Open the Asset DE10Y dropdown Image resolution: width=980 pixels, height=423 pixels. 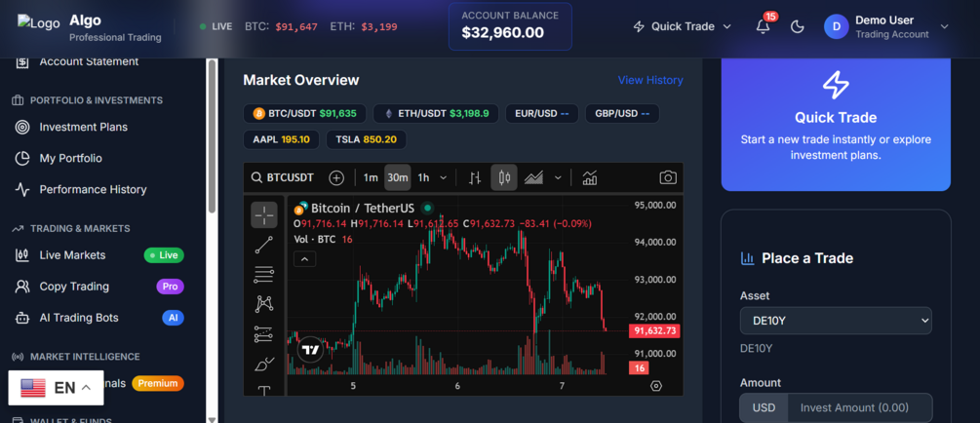click(x=836, y=321)
